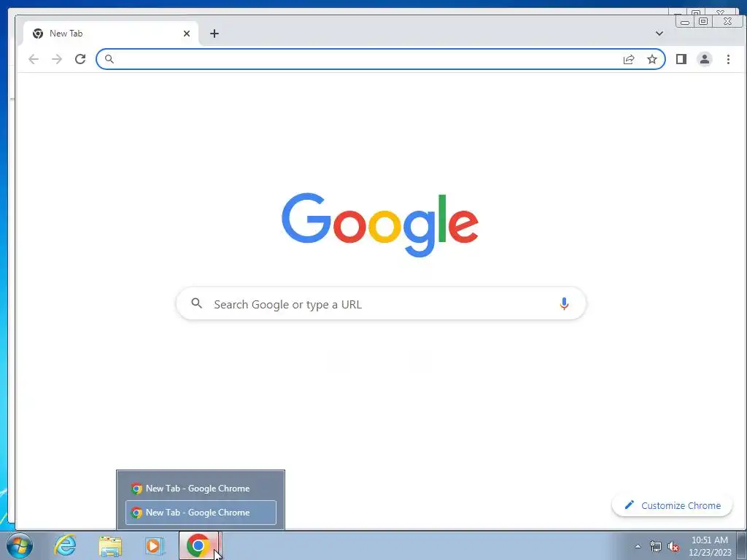This screenshot has height=560, width=747.
Task: Click the Chrome taskbar icon
Action: coord(198,545)
